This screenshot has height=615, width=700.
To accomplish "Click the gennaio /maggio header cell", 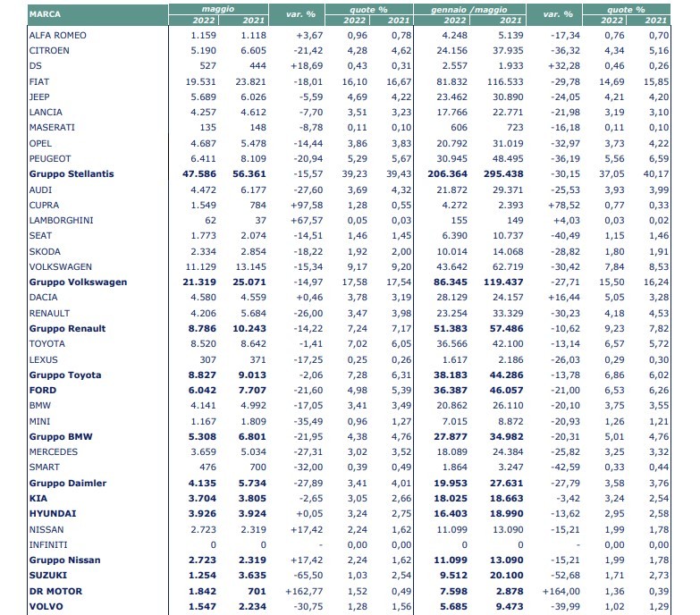I will [469, 9].
